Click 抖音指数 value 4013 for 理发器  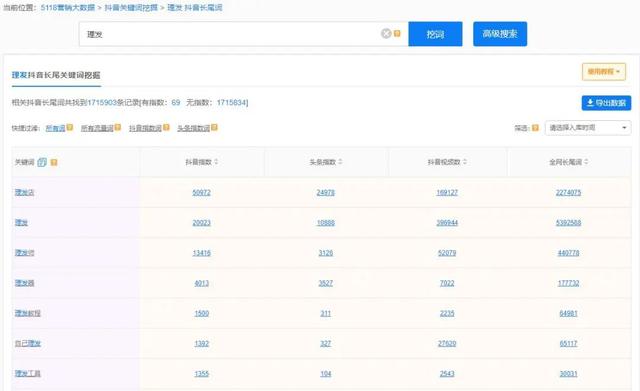202,283
